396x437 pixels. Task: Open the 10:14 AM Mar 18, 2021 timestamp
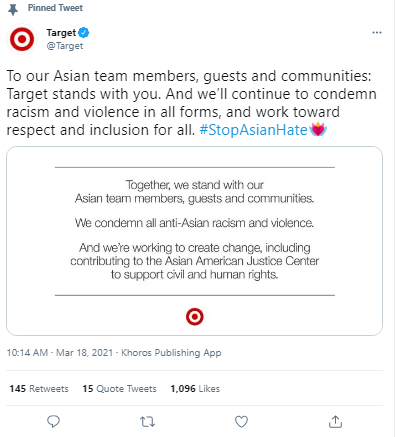(60, 353)
